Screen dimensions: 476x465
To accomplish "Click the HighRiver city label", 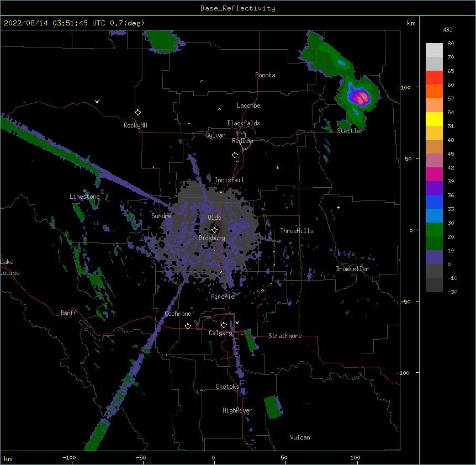I will pyautogui.click(x=237, y=410).
